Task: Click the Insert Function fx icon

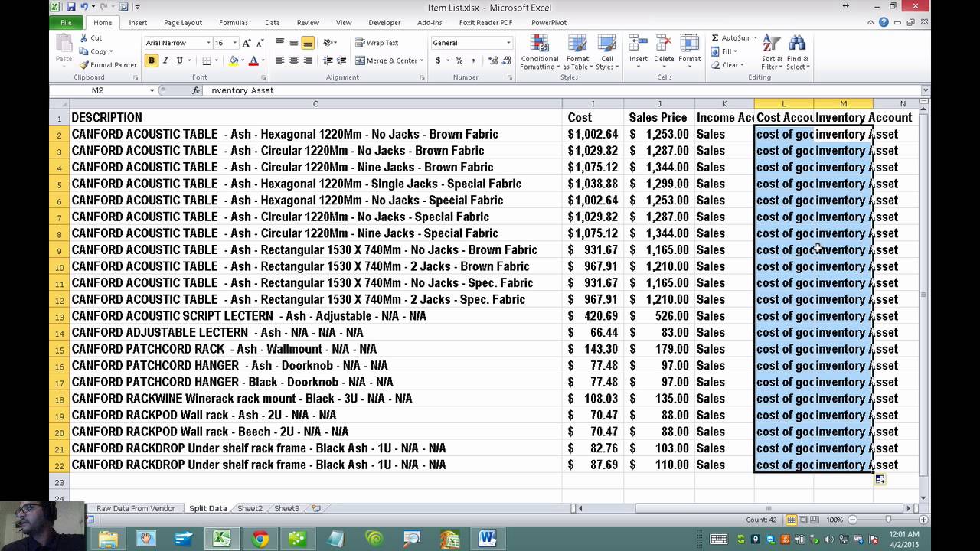Action: (x=196, y=90)
